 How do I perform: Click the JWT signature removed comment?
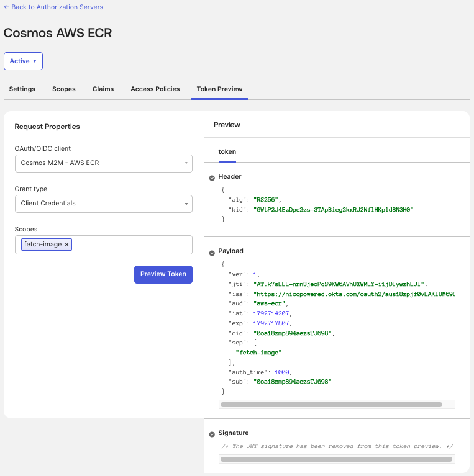tap(337, 446)
